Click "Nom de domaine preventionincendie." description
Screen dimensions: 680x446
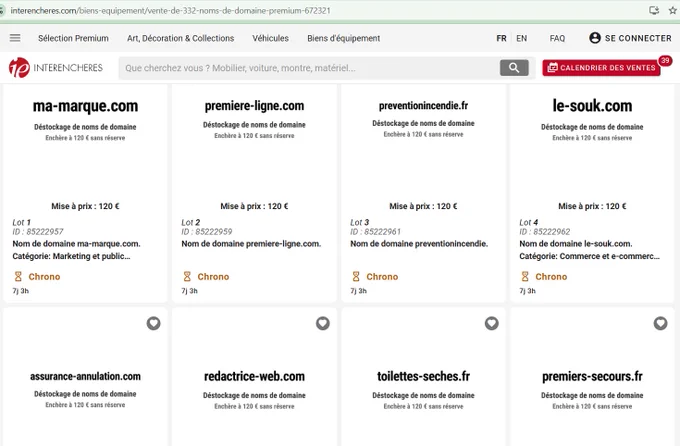(x=419, y=244)
